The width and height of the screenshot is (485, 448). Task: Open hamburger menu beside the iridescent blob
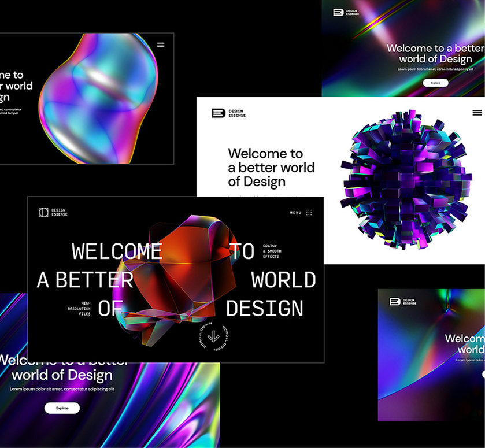161,45
